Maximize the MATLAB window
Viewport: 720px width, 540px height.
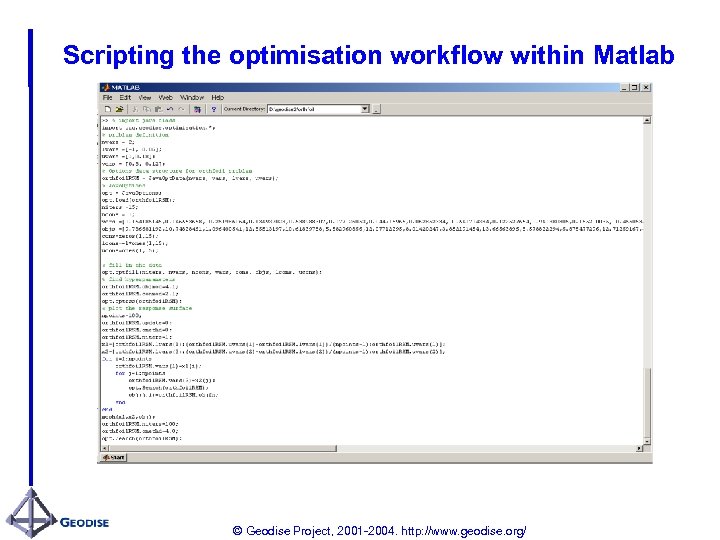coord(634,87)
